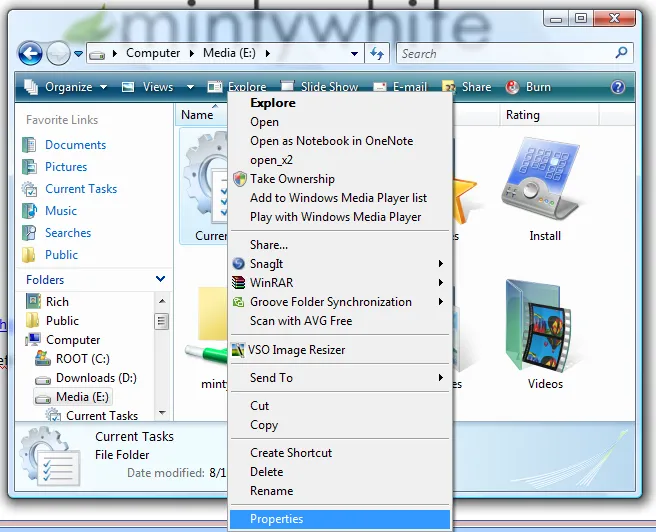Choose Scan with AVG Free
Viewport: 656px width, 532px height.
341,321
